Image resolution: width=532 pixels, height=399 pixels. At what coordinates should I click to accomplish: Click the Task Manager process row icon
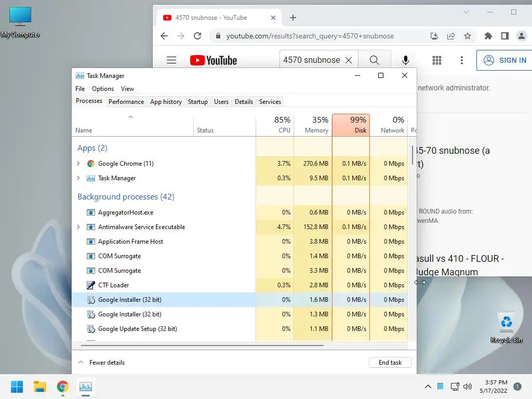pyautogui.click(x=90, y=178)
